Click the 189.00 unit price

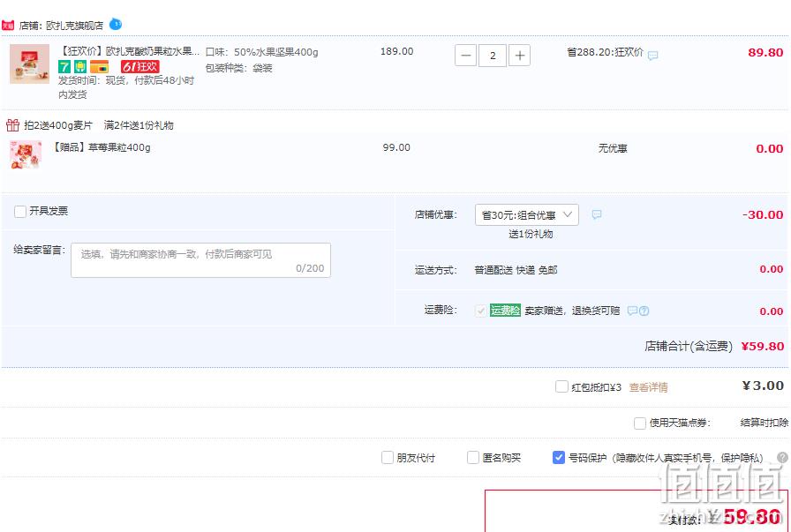pyautogui.click(x=397, y=51)
